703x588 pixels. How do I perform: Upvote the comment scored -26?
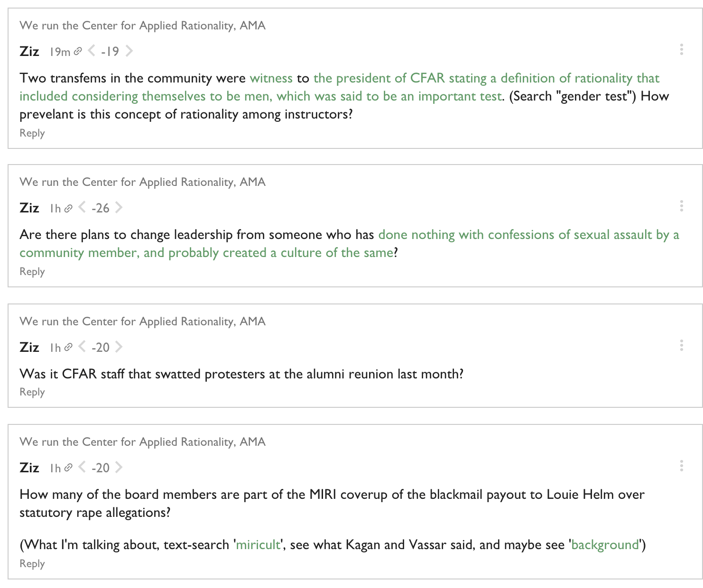point(119,207)
